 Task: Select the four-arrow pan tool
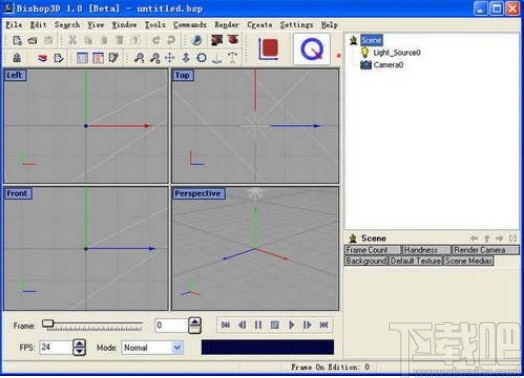click(170, 58)
